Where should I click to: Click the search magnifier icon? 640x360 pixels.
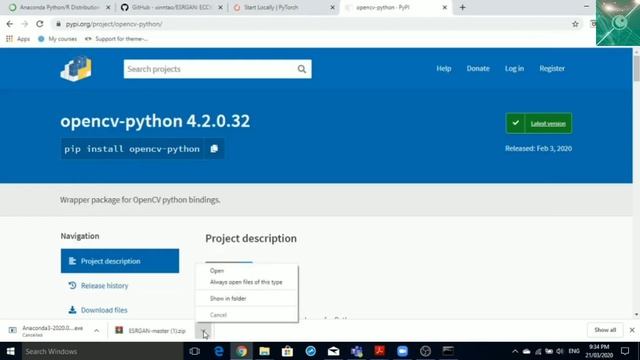[302, 69]
